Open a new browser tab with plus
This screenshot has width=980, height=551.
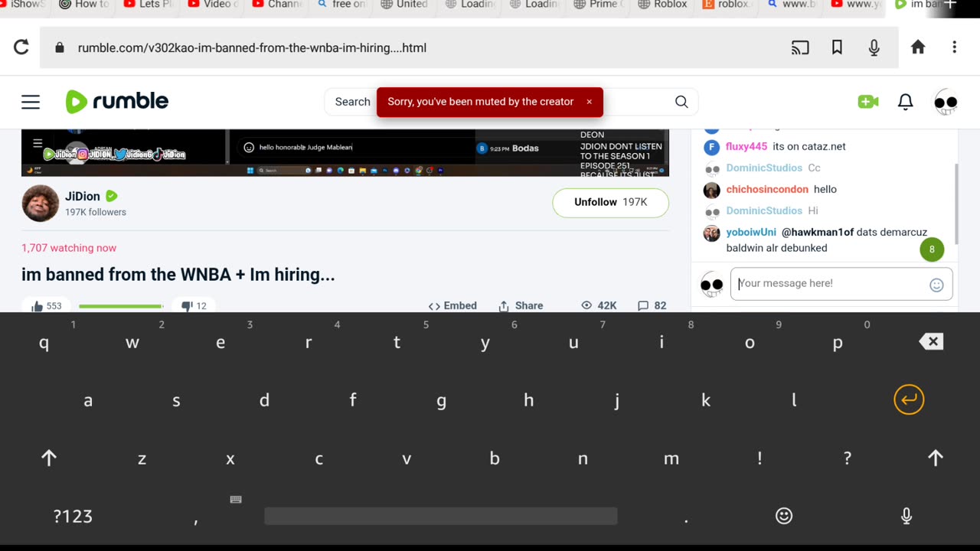pyautogui.click(x=950, y=5)
